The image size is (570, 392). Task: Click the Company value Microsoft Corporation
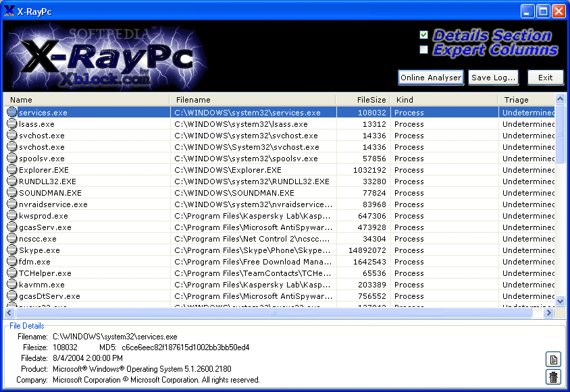pos(156,380)
